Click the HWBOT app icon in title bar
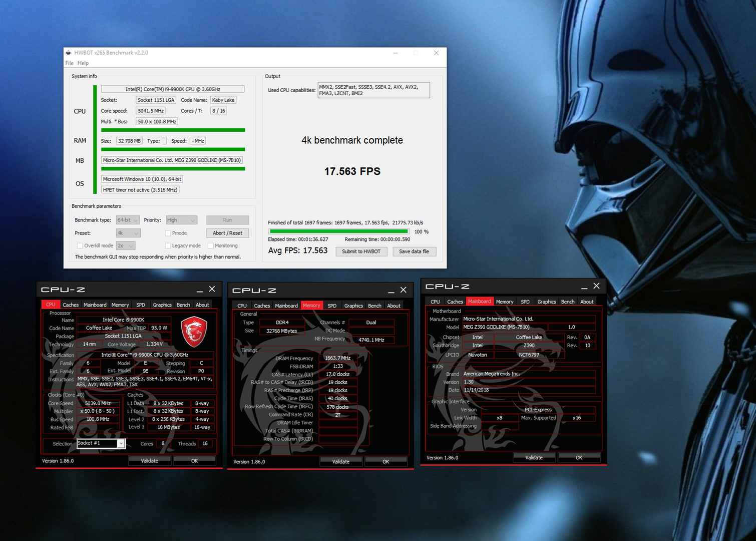 point(69,53)
